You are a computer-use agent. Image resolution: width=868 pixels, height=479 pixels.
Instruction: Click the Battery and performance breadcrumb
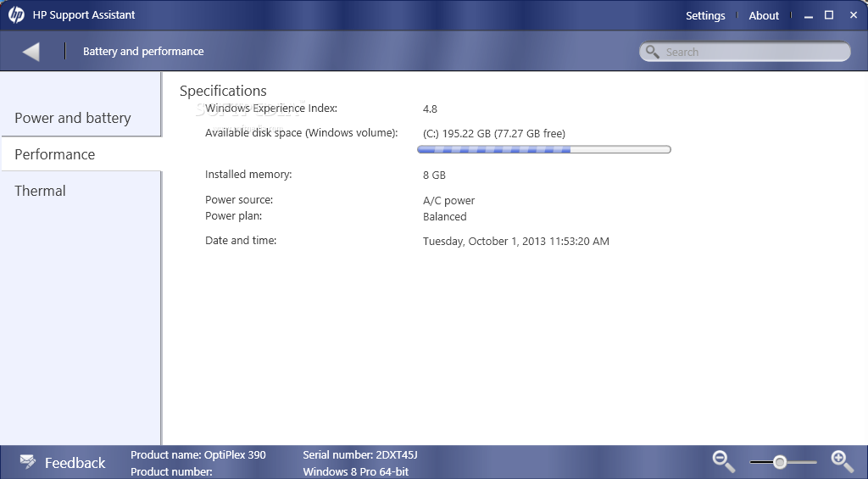pyautogui.click(x=143, y=52)
